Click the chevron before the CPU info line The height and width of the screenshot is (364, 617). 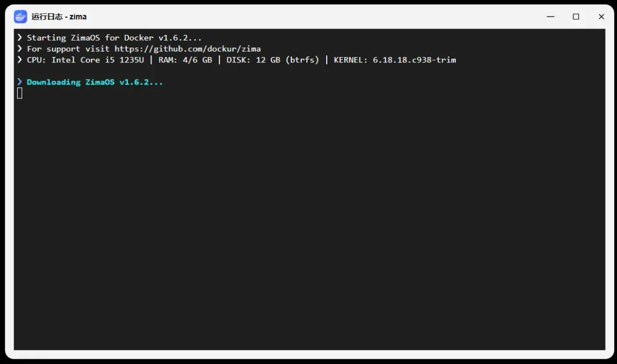[x=19, y=59]
